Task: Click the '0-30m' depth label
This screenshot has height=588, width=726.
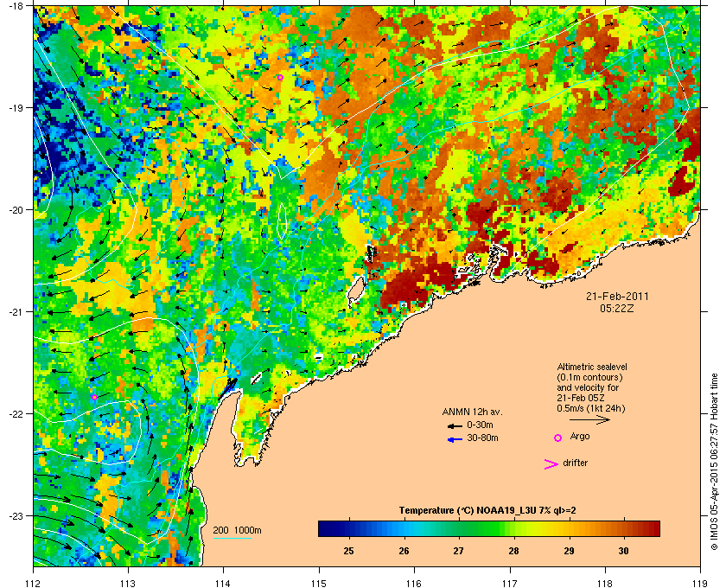Action: click(480, 425)
